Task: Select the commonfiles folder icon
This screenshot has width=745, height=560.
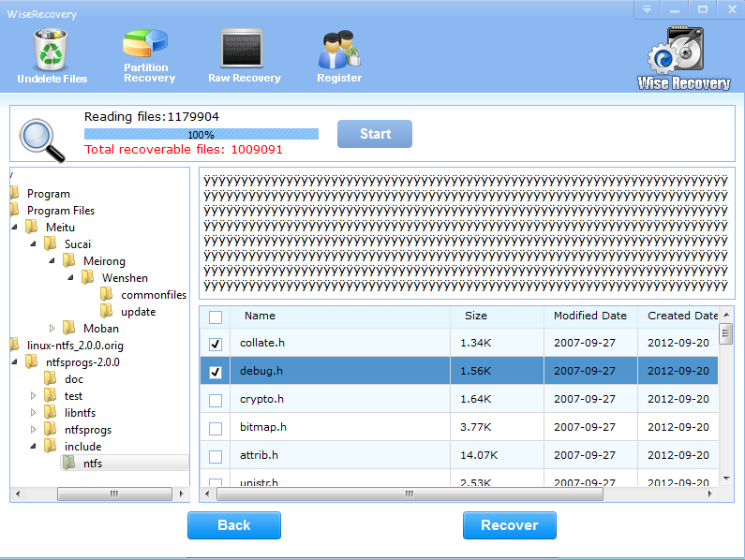Action: coord(107,294)
